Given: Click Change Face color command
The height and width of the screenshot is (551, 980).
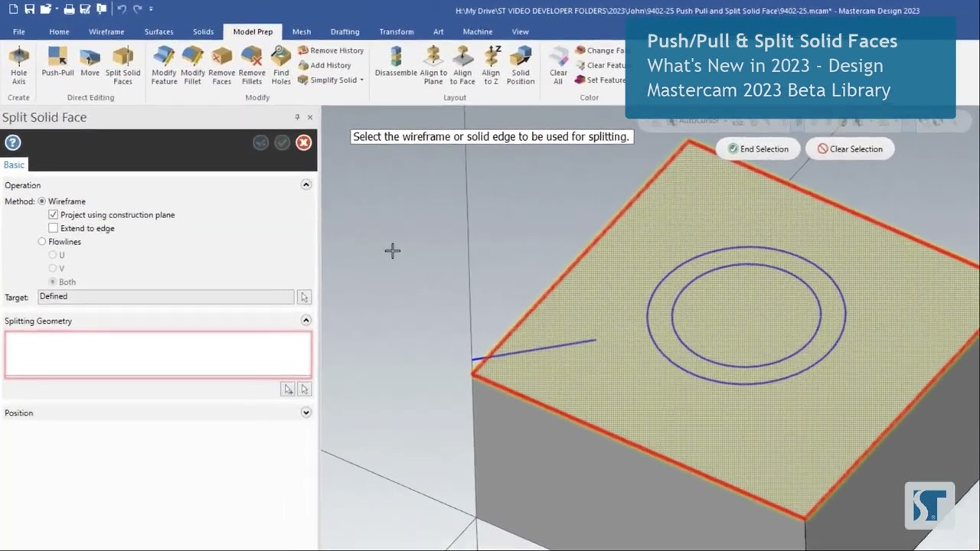Looking at the screenshot, I should (600, 51).
